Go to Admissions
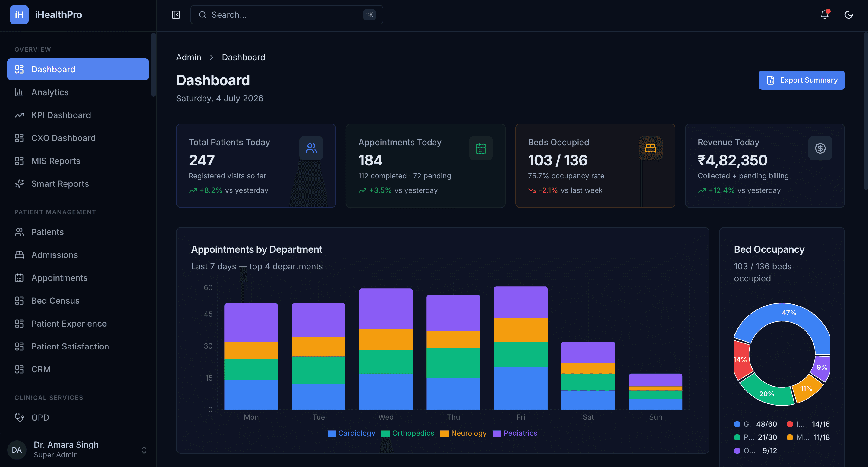The width and height of the screenshot is (868, 467). point(78,255)
